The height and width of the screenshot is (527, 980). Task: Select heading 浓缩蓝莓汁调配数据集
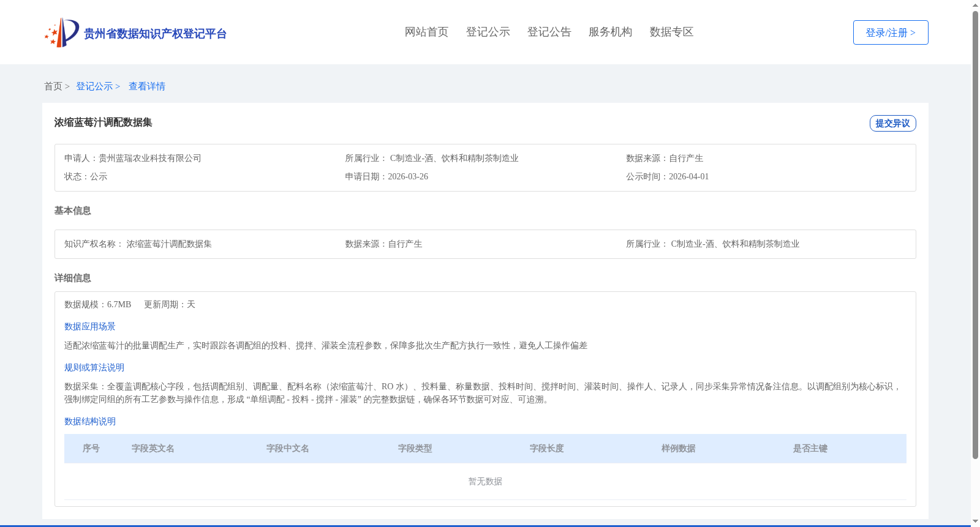(x=103, y=122)
